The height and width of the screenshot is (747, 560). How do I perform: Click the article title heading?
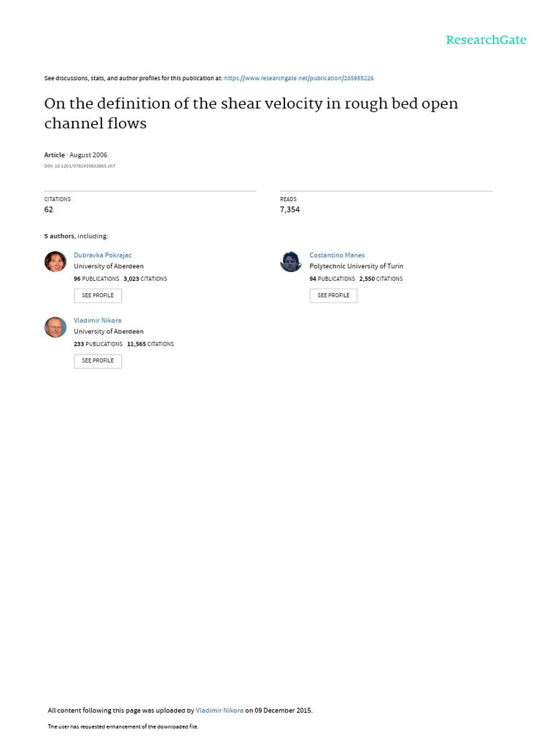(x=251, y=113)
